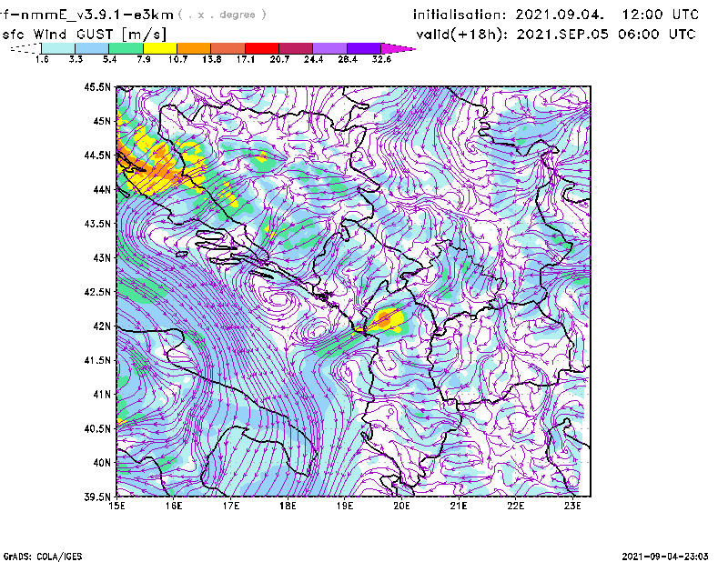The width and height of the screenshot is (728, 562).
Task: Click the legend value 17.1
Action: [246, 59]
